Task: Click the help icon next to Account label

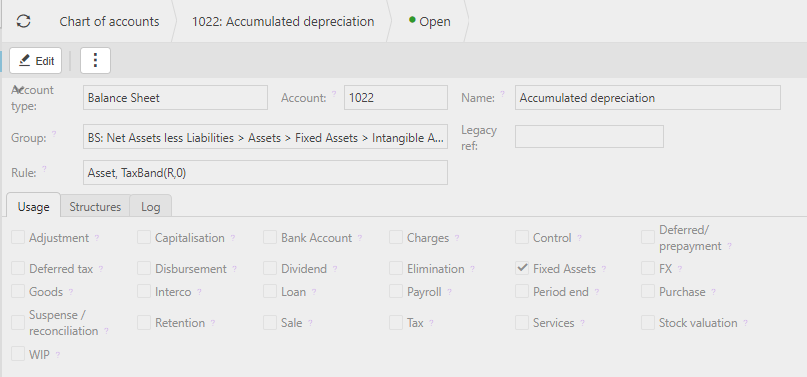Action: (x=334, y=94)
